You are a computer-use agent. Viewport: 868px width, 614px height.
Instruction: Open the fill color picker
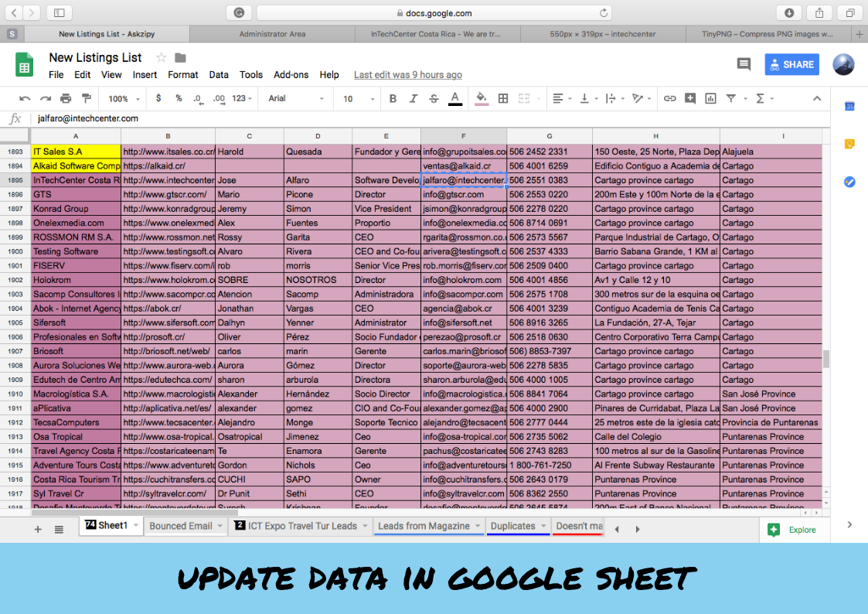(481, 99)
